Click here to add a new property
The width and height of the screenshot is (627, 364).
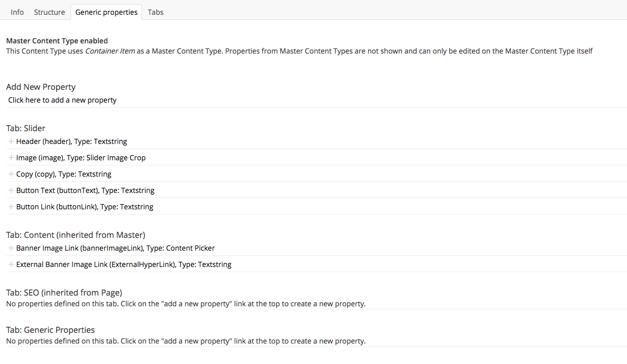pos(62,100)
